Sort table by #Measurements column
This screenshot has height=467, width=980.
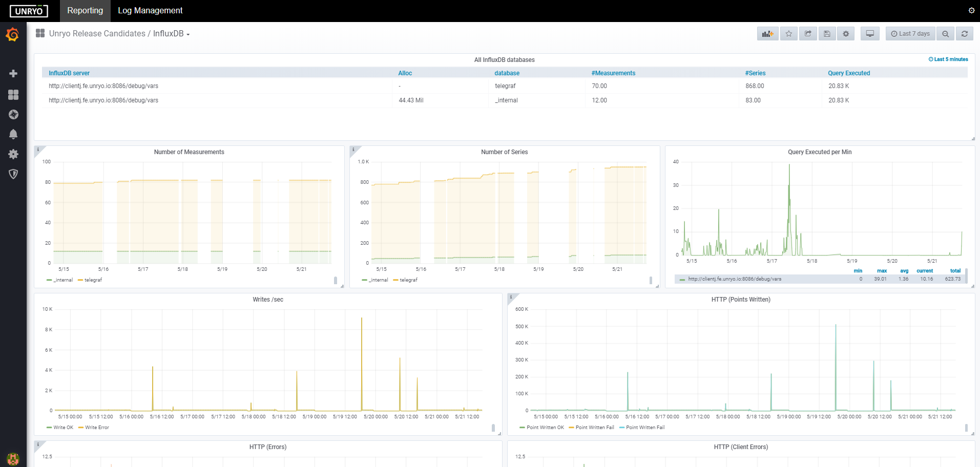pyautogui.click(x=613, y=73)
